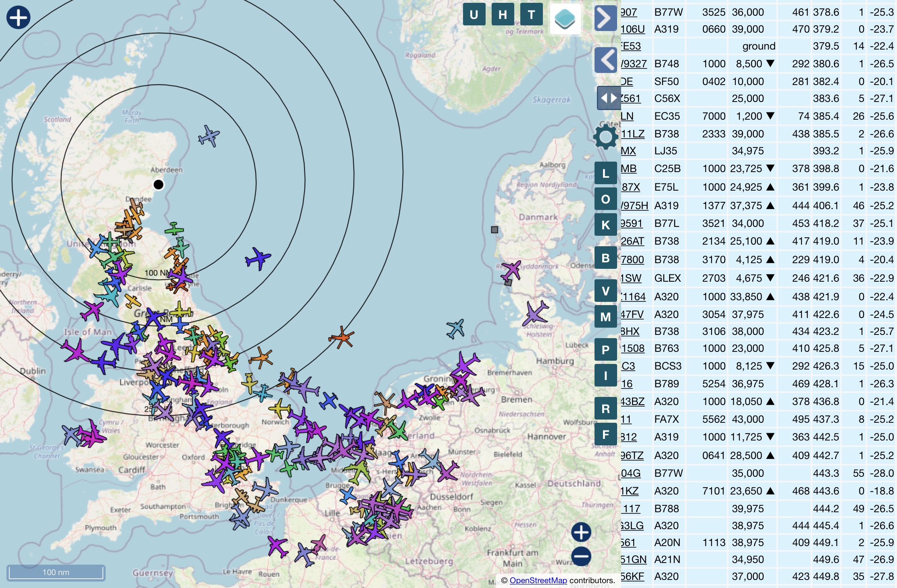897x588 pixels.
Task: Open the OpenStreetMap attribution link
Action: click(538, 580)
